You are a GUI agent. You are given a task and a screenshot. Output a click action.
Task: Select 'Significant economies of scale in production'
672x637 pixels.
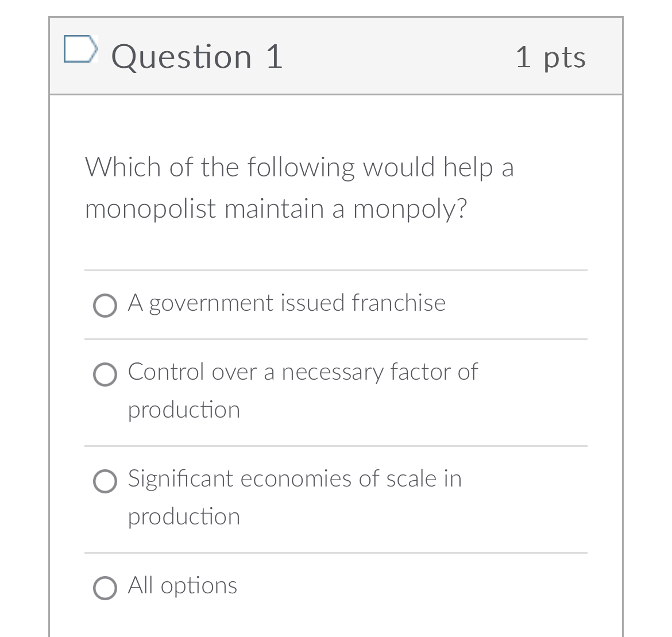105,481
